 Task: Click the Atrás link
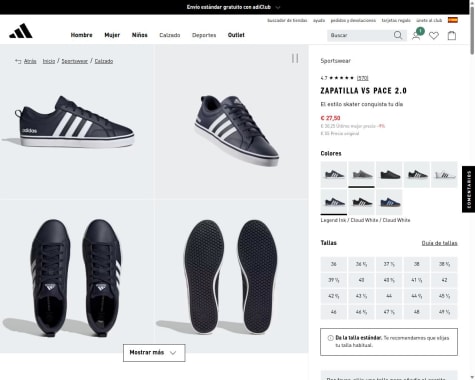pyautogui.click(x=30, y=61)
